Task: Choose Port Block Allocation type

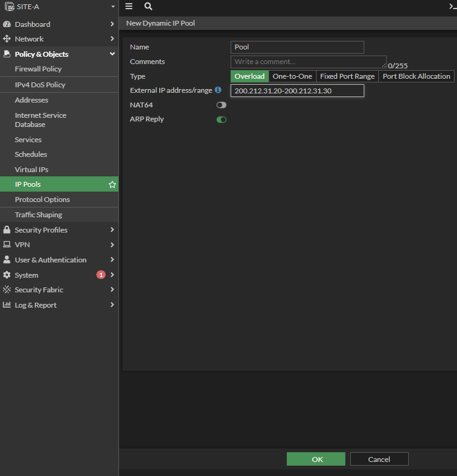Action: pos(416,76)
